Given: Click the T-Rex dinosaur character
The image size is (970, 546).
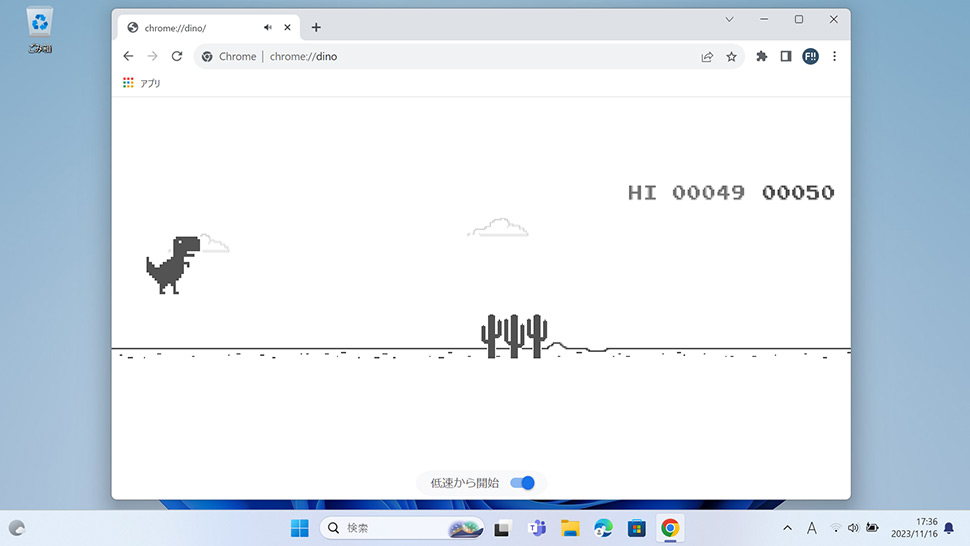Looking at the screenshot, I should pyautogui.click(x=173, y=265).
